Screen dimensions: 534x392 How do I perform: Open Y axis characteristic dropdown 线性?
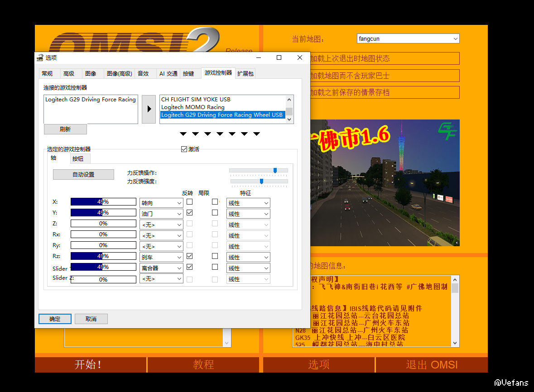tap(248, 214)
